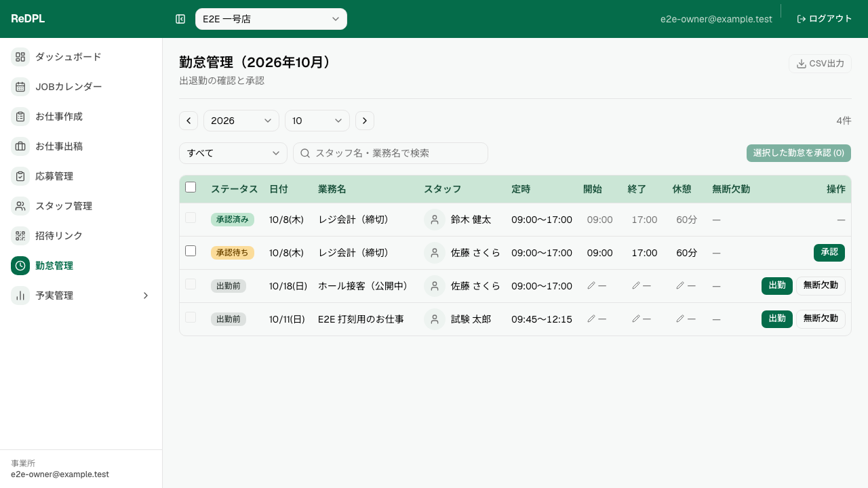Approve 佐藤 さくら with 承認 button

pyautogui.click(x=829, y=252)
